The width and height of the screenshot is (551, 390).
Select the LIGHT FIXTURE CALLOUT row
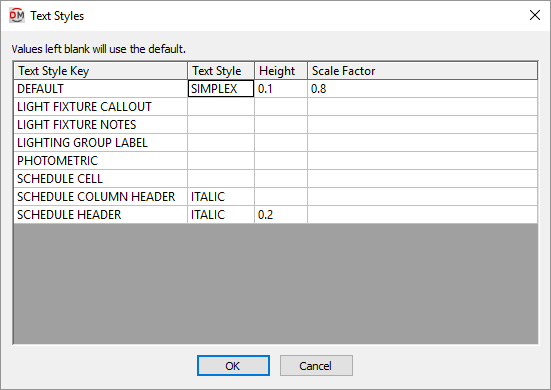pyautogui.click(x=276, y=106)
